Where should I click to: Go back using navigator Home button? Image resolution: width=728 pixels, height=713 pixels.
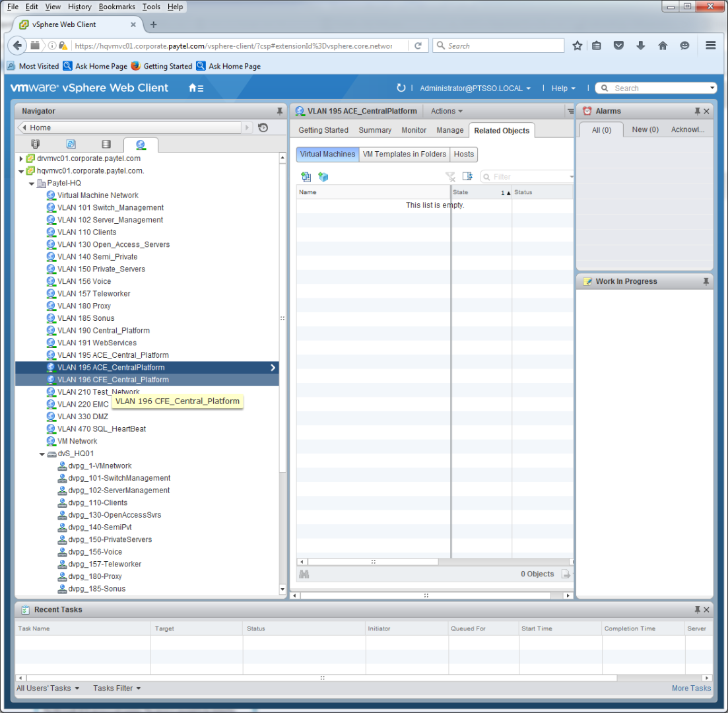point(130,127)
